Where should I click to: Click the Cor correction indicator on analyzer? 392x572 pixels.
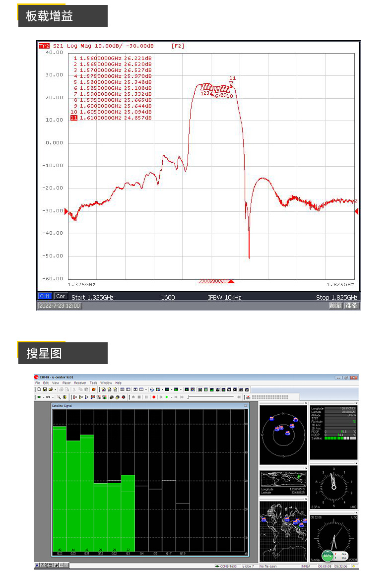pos(60,297)
